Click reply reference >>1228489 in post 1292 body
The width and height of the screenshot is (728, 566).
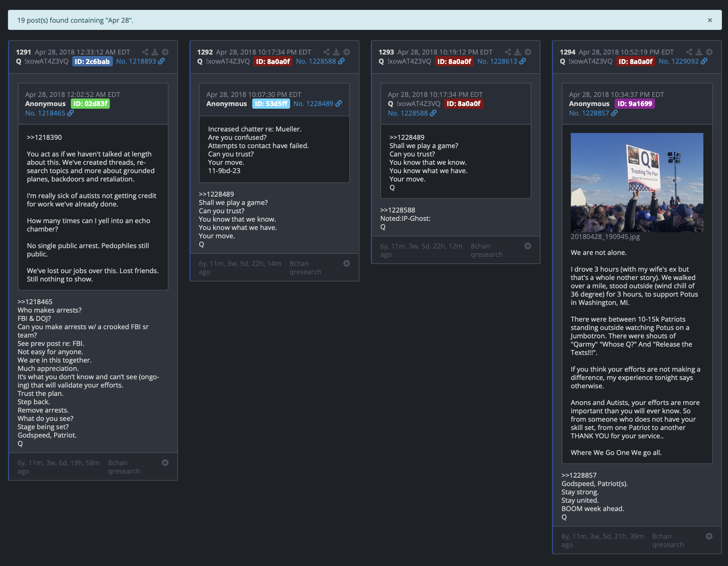pyautogui.click(x=216, y=194)
